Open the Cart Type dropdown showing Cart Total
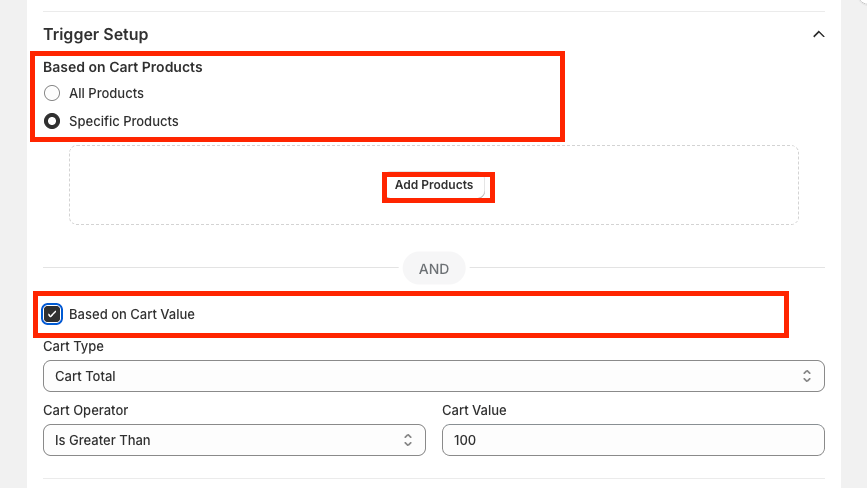The width and height of the screenshot is (867, 488). pyautogui.click(x=420, y=376)
